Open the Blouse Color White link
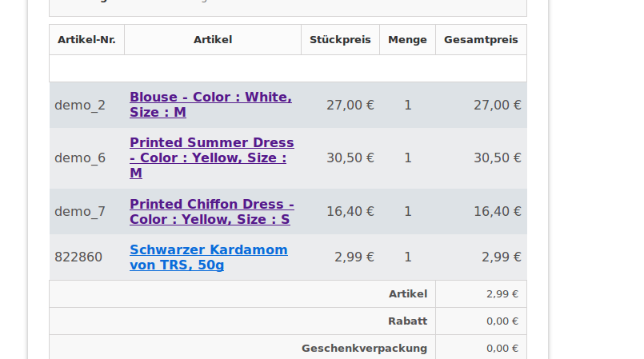The image size is (644, 359). click(210, 105)
